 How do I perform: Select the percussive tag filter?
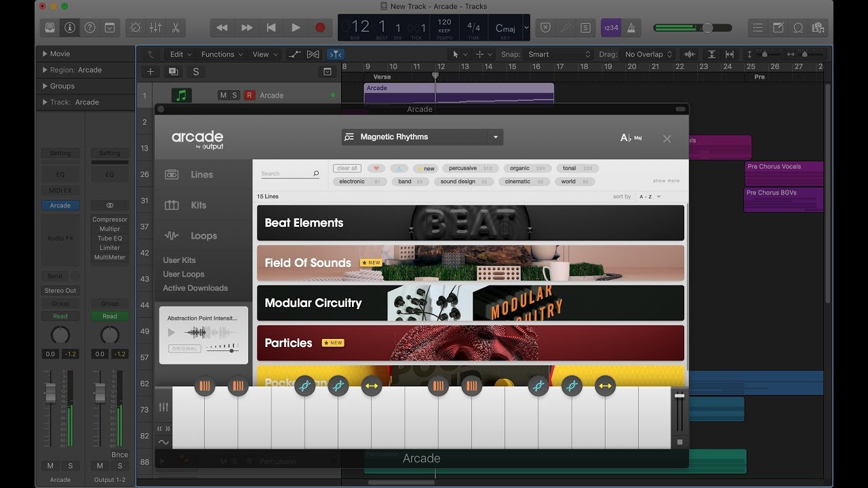(470, 168)
